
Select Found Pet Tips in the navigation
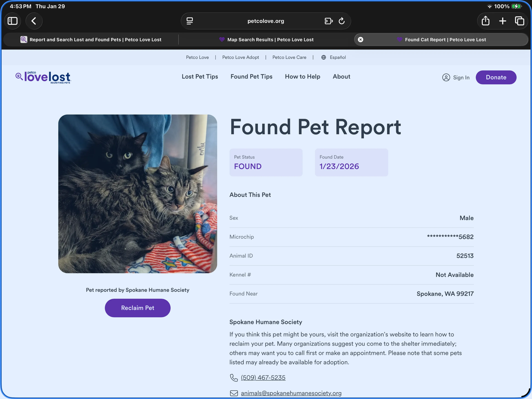(x=251, y=76)
